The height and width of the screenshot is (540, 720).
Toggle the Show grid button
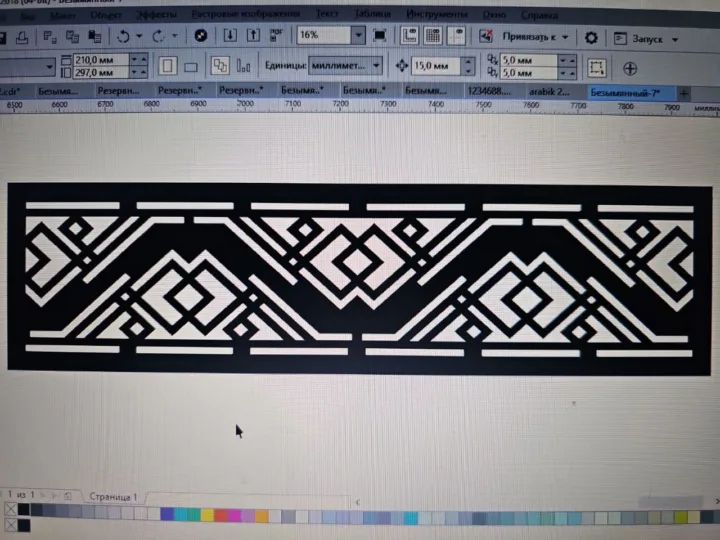433,36
